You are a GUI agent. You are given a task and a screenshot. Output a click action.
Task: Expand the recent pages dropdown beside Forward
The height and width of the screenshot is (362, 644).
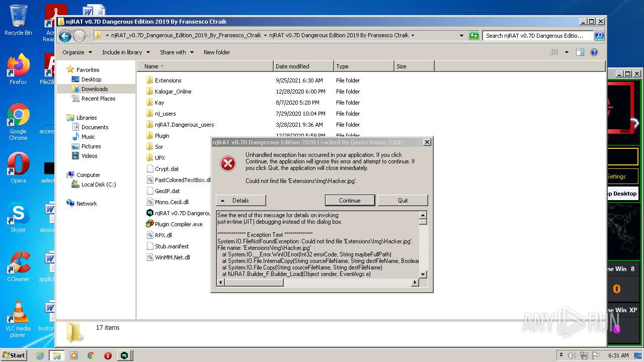(89, 36)
